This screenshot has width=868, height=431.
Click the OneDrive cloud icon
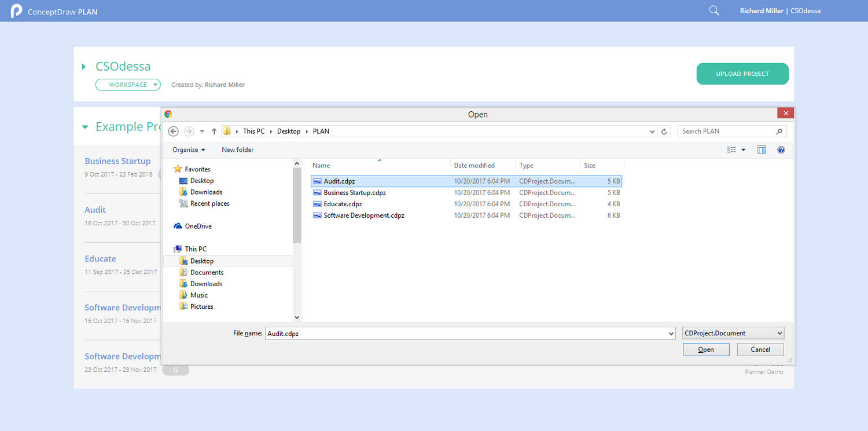(x=178, y=227)
